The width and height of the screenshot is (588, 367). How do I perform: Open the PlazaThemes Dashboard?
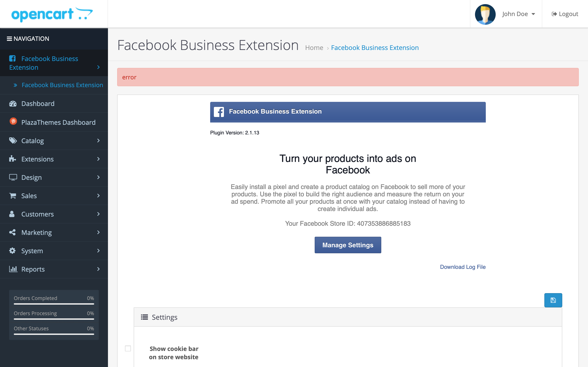[58, 122]
